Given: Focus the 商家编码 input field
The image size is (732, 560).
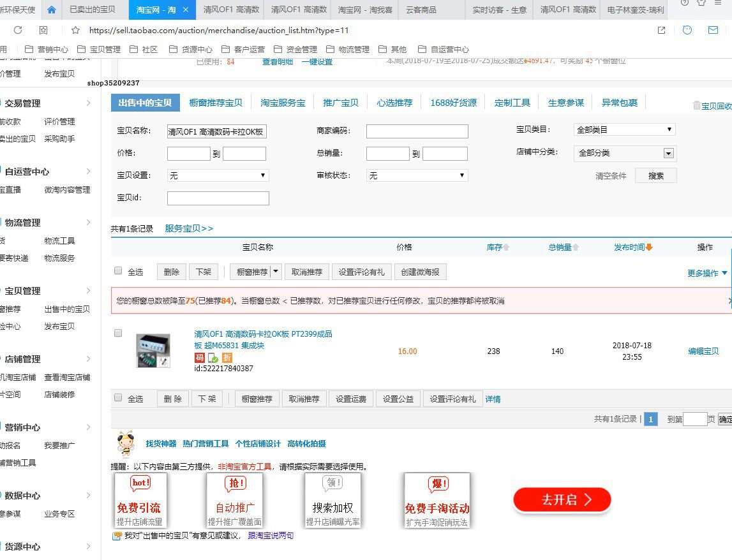Looking at the screenshot, I should 417,131.
